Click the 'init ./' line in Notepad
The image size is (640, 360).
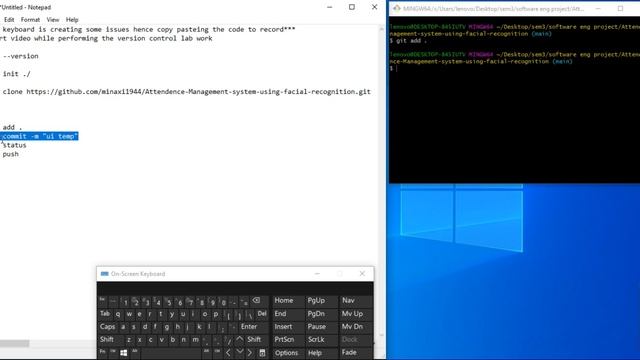click(16, 74)
